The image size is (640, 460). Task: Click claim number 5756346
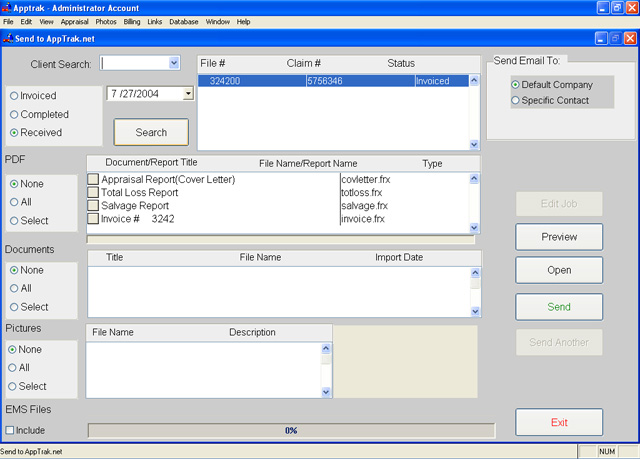point(325,81)
